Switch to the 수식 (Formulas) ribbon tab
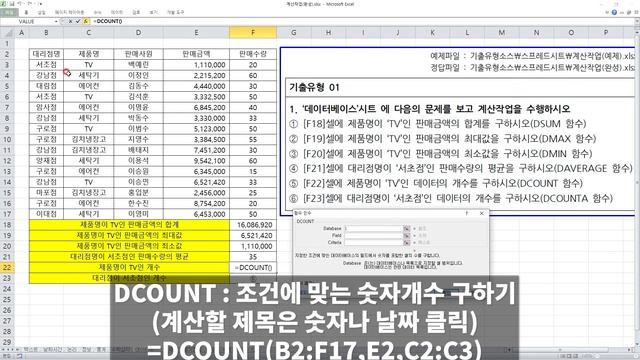 pyautogui.click(x=98, y=13)
